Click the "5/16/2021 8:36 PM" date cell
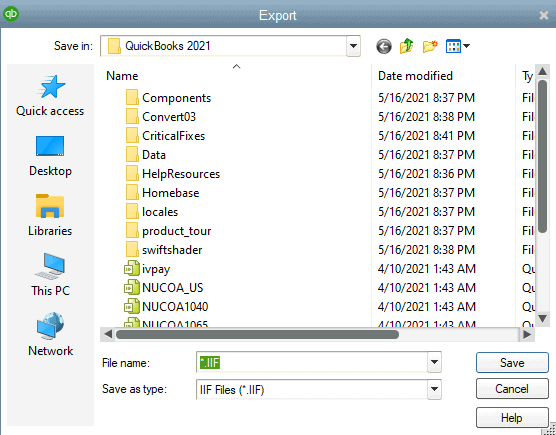 [x=426, y=174]
